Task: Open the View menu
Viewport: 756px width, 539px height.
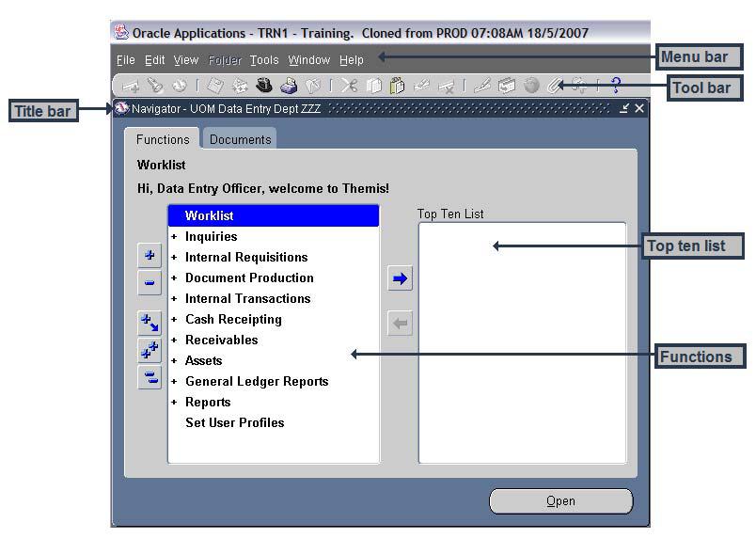Action: [185, 60]
